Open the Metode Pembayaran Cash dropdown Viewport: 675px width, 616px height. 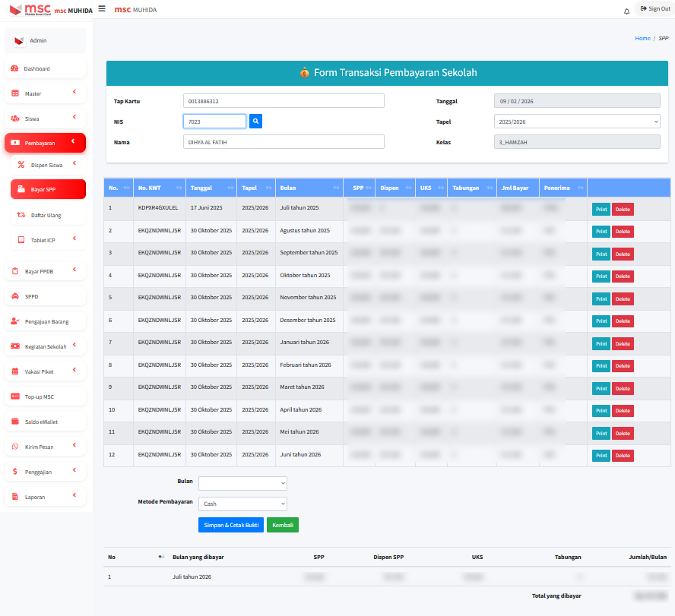[x=242, y=504]
